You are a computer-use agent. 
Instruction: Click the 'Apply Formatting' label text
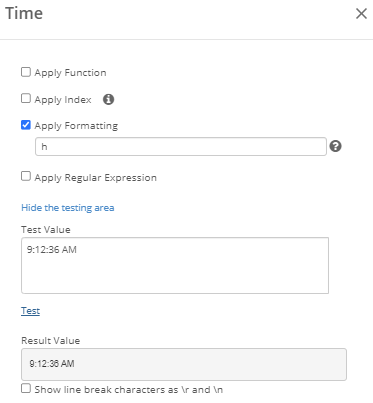[x=76, y=126]
